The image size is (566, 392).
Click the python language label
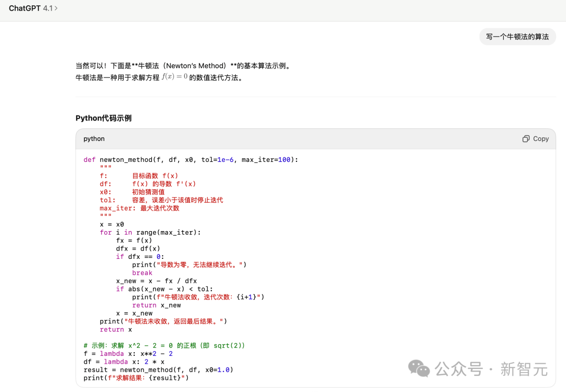click(94, 139)
